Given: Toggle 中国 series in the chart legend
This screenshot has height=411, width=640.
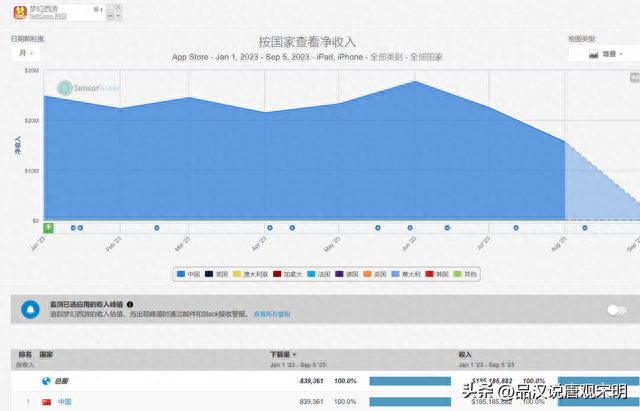Looking at the screenshot, I should [x=189, y=274].
